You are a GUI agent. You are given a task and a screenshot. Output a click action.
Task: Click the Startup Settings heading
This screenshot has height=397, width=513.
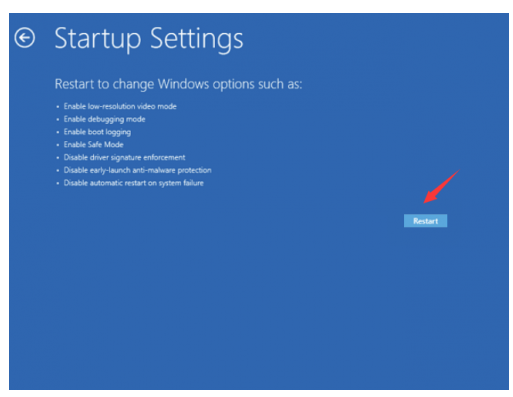pos(149,39)
